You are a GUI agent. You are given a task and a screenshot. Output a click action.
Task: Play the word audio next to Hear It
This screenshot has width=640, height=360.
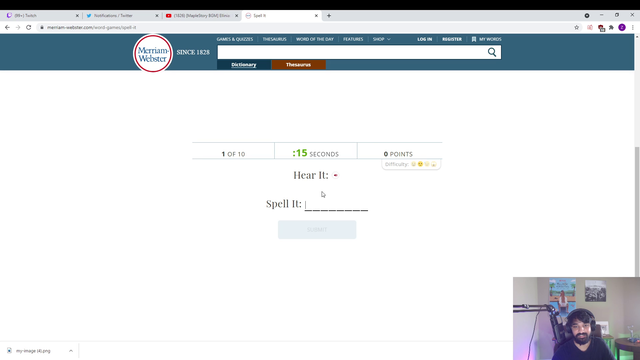point(336,176)
